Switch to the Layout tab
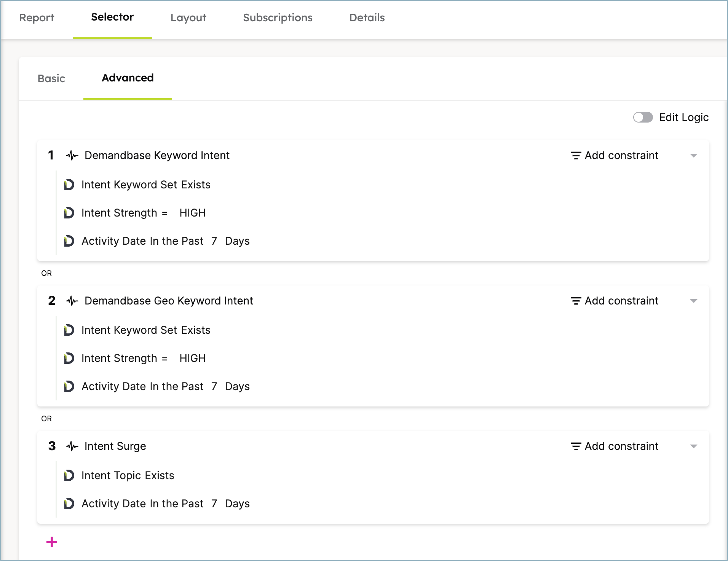 click(188, 18)
